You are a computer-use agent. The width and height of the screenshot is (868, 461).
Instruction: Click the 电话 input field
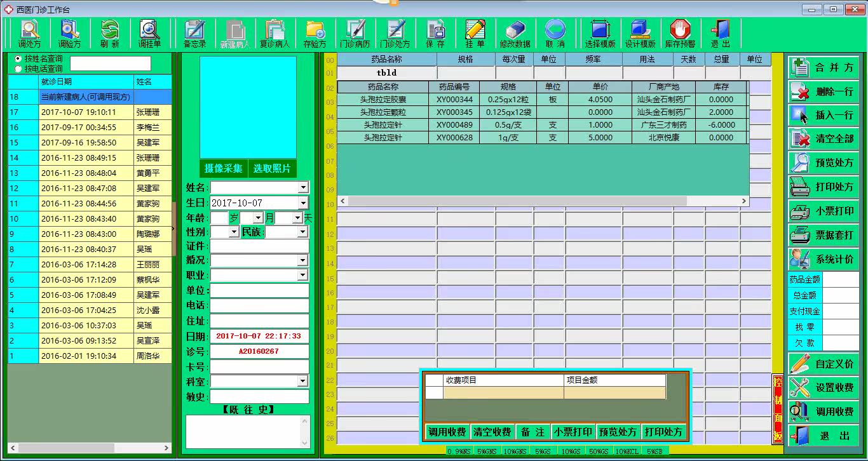259,305
